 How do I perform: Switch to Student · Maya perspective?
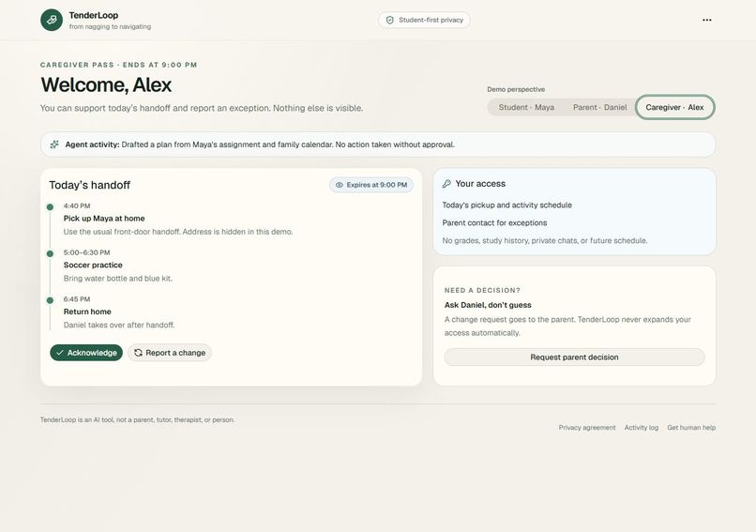tap(526, 107)
